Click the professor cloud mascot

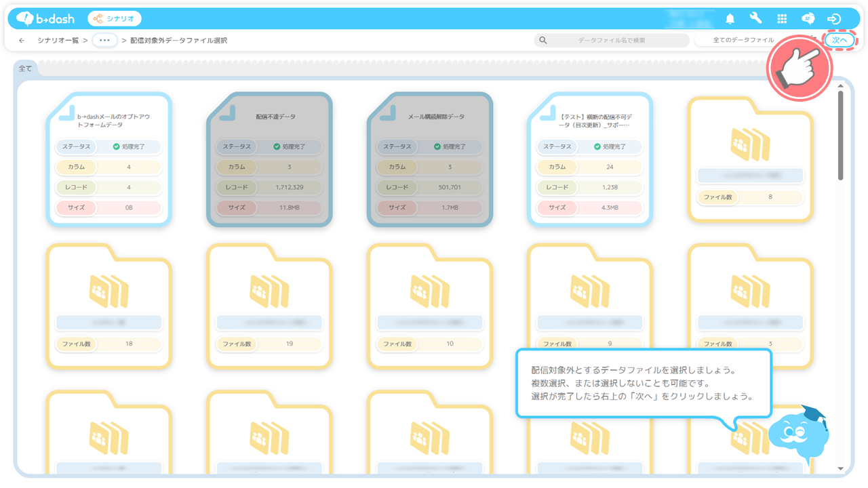tap(799, 434)
